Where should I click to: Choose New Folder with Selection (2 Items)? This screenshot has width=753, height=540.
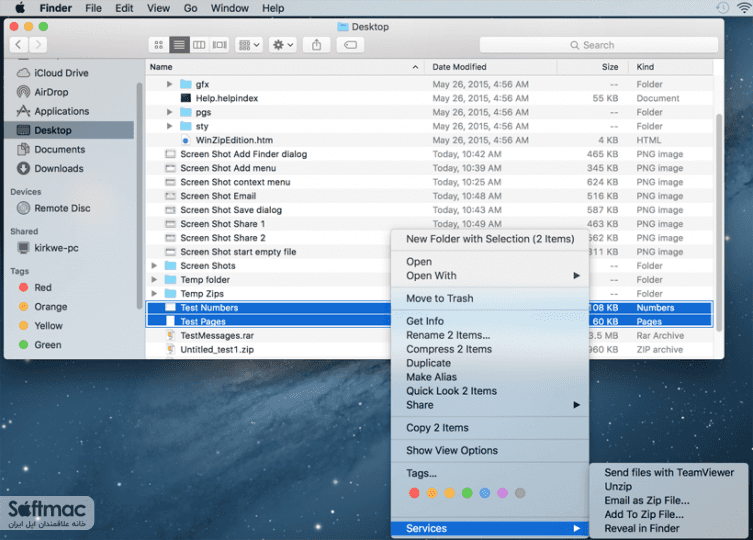[490, 239]
